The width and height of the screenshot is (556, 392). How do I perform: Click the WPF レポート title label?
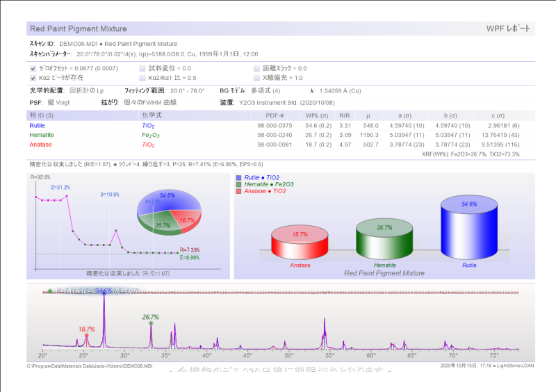[x=509, y=28]
